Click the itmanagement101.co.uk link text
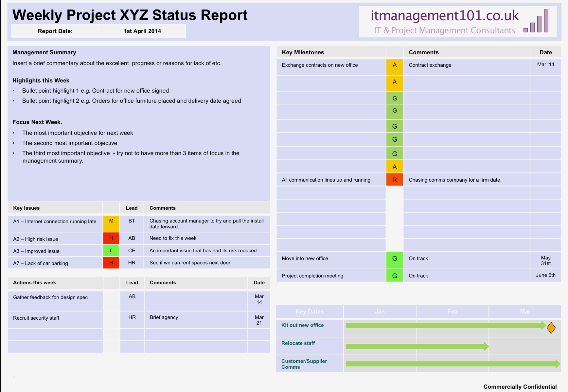Screen dimensions: 568x392 click(x=445, y=15)
